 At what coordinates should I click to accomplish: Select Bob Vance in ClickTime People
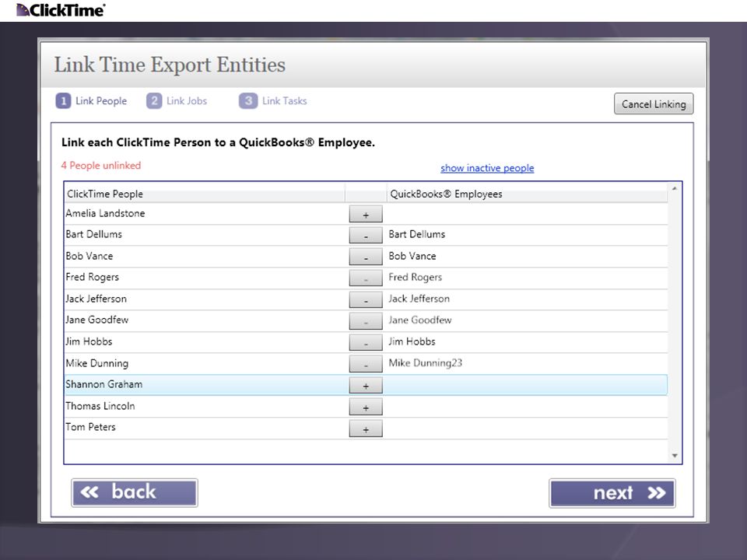[x=89, y=256]
